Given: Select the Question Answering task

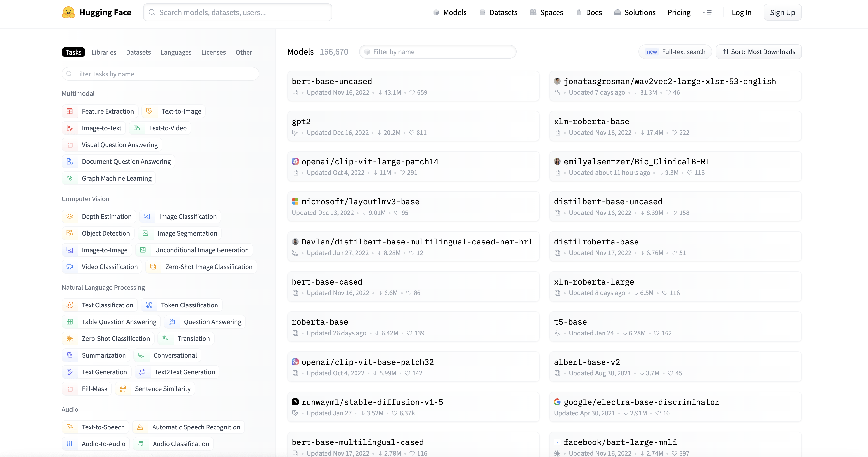Looking at the screenshot, I should click(204, 322).
